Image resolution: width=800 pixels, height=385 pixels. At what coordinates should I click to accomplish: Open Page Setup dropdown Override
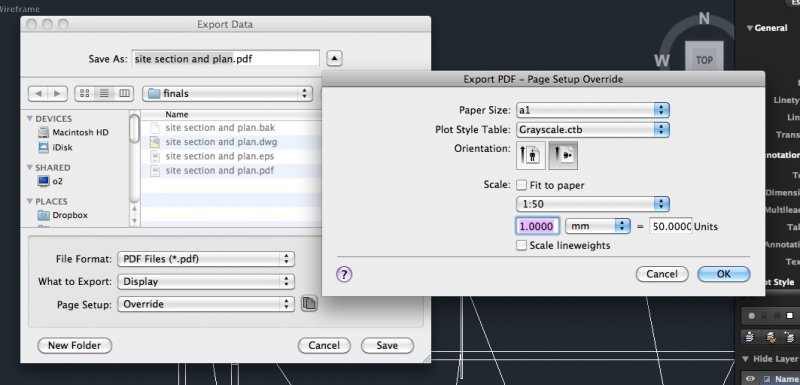click(x=206, y=304)
